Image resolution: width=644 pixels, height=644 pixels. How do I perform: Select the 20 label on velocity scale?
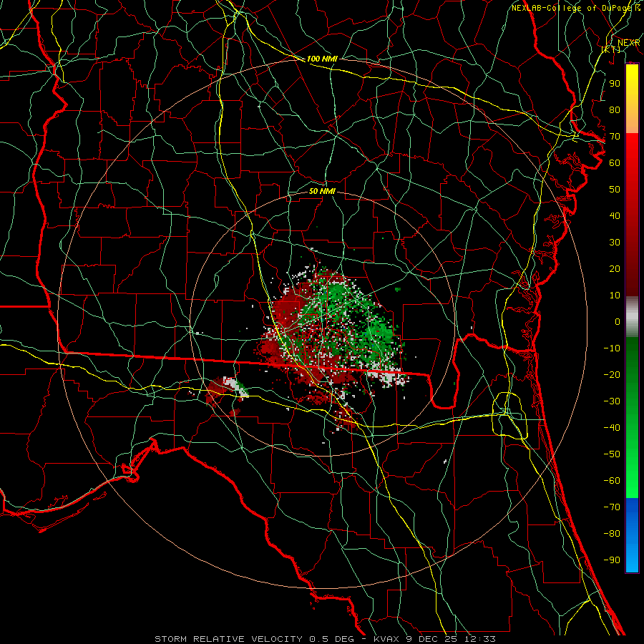(x=615, y=268)
